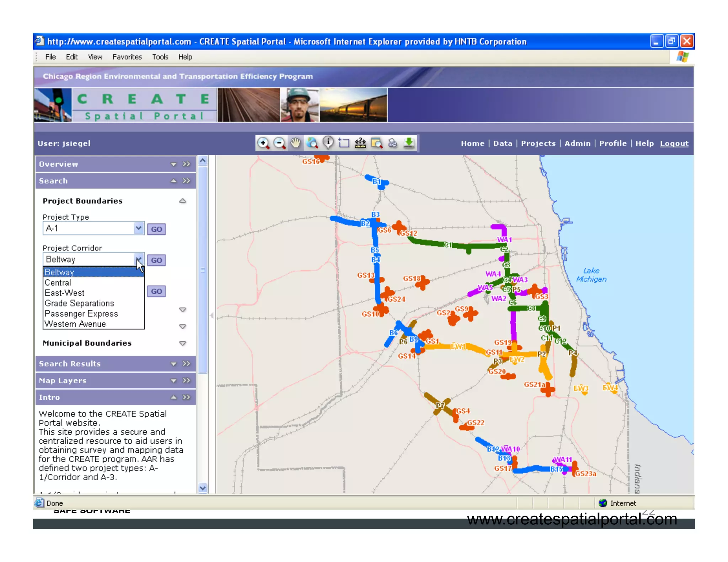
Task: Click the P7 project label on map
Action: tap(440, 405)
